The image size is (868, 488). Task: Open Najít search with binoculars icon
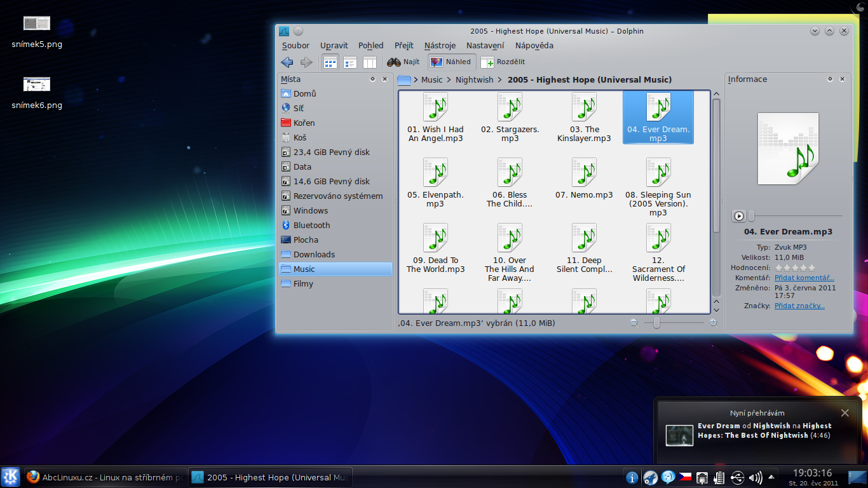403,62
